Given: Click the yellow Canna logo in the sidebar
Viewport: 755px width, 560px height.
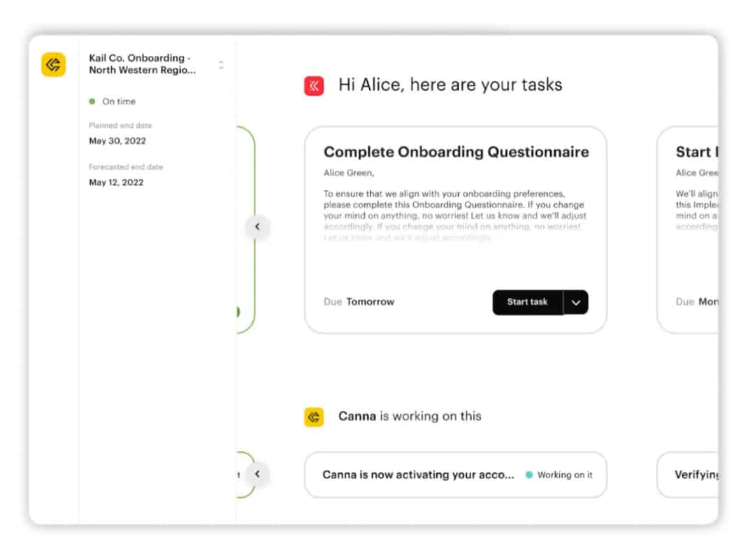Looking at the screenshot, I should [53, 64].
